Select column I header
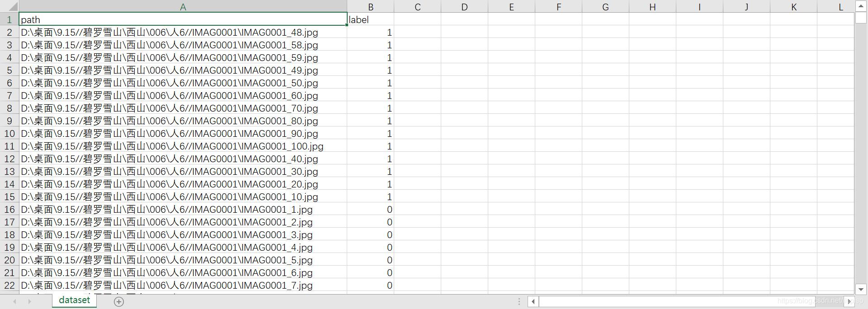The image size is (868, 309). [700, 6]
